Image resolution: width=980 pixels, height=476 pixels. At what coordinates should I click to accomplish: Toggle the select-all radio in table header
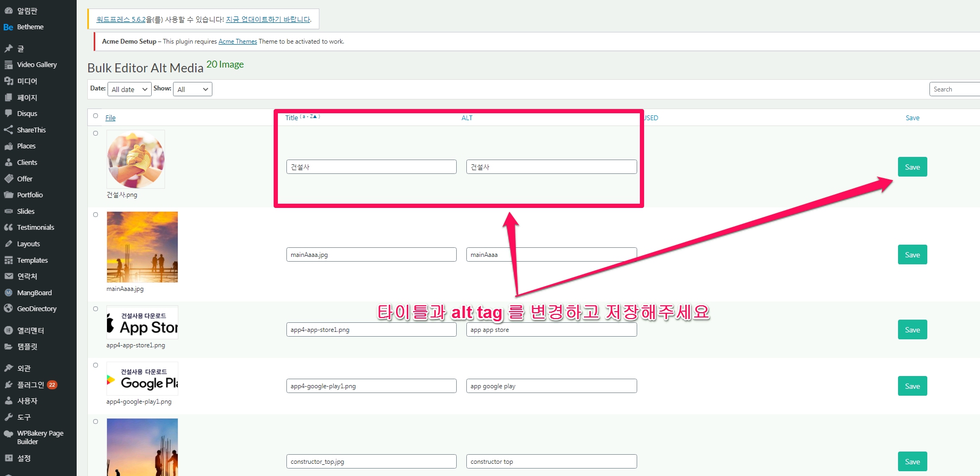(96, 116)
